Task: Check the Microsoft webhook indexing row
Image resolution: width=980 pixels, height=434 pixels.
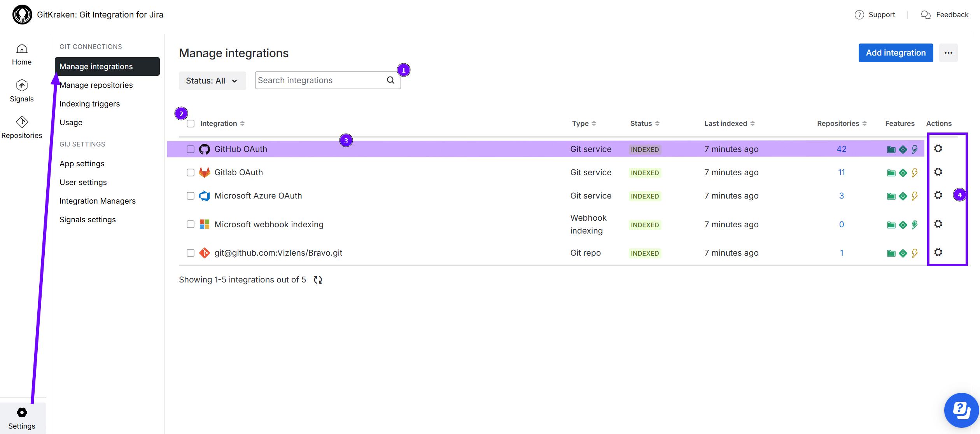Action: tap(191, 225)
